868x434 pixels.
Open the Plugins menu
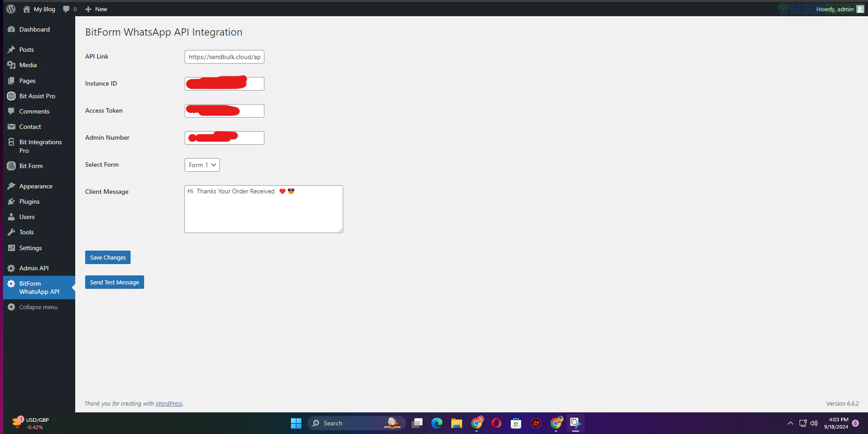tap(29, 201)
